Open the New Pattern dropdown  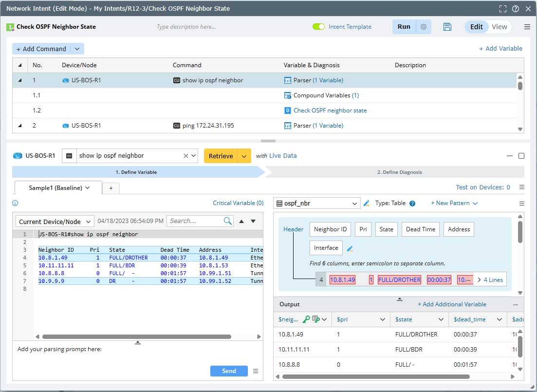(454, 203)
